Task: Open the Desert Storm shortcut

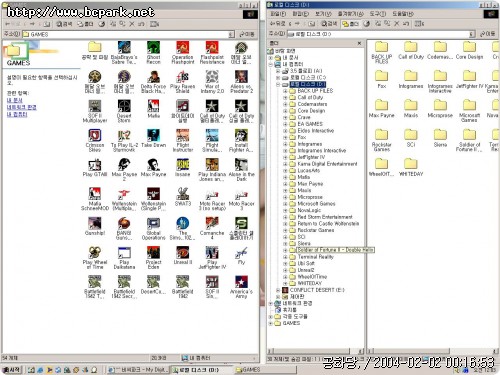Action: [x=124, y=111]
